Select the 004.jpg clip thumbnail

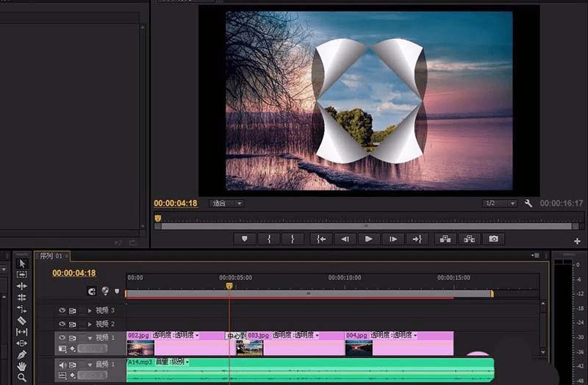click(x=359, y=348)
